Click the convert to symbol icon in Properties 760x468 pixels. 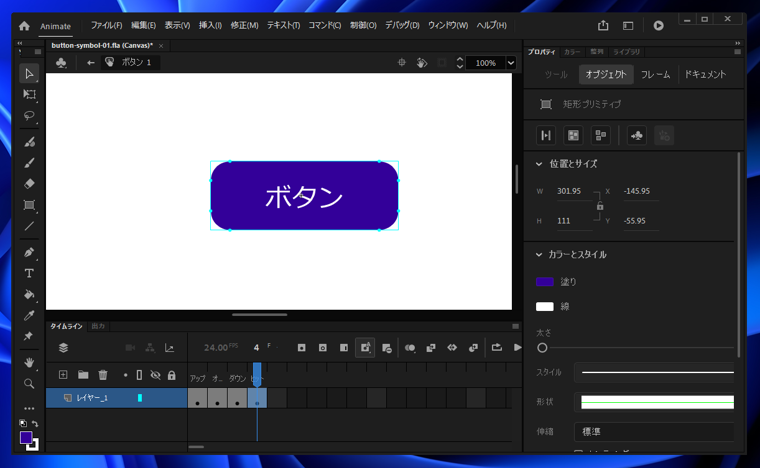click(636, 136)
